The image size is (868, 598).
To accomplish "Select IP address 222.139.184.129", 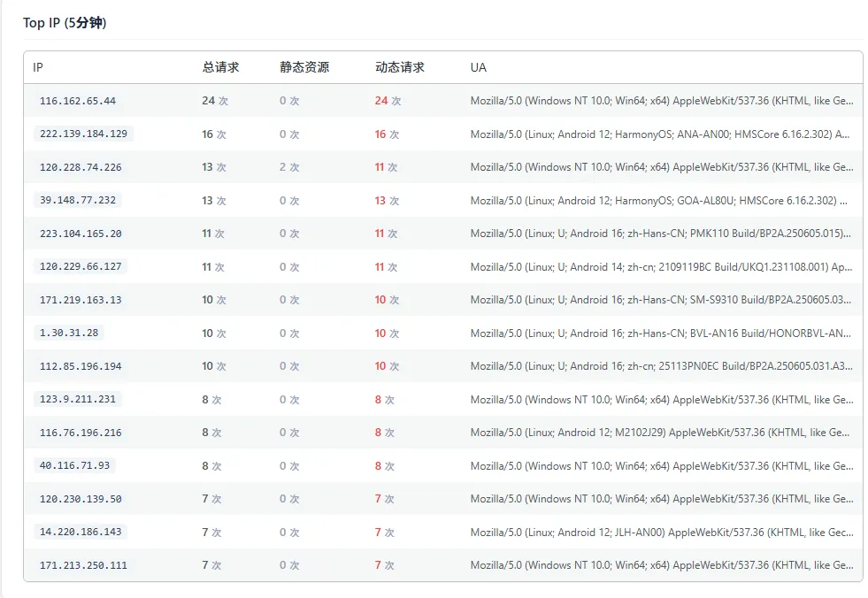I will point(83,134).
